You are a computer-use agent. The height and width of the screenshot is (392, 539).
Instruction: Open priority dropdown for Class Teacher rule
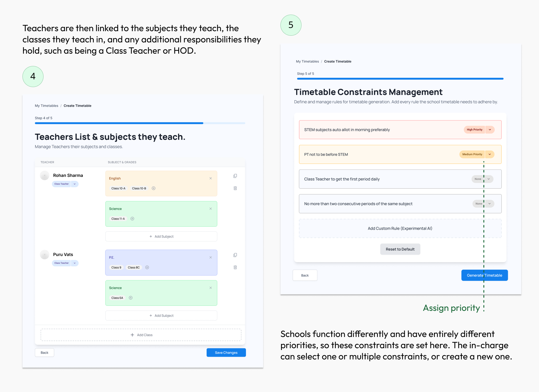[489, 179]
